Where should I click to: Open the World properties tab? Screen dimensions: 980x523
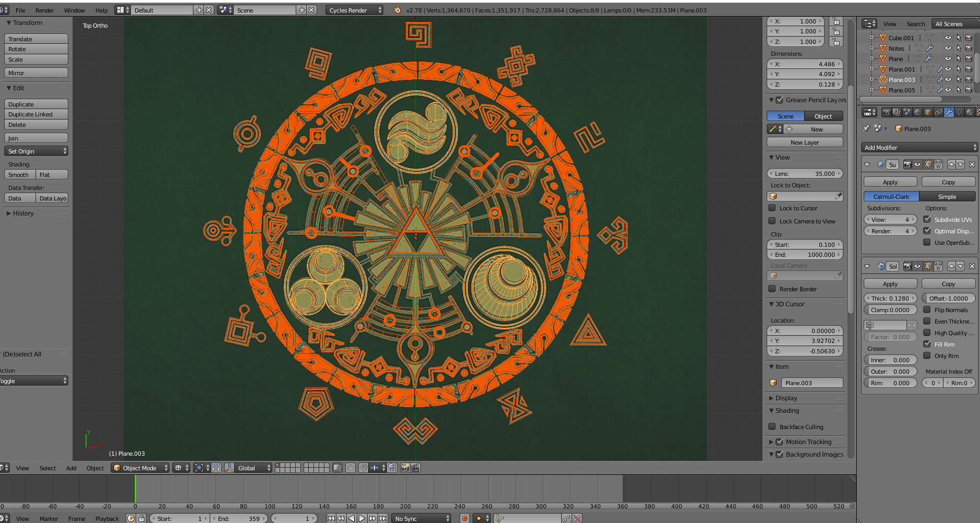(x=917, y=112)
